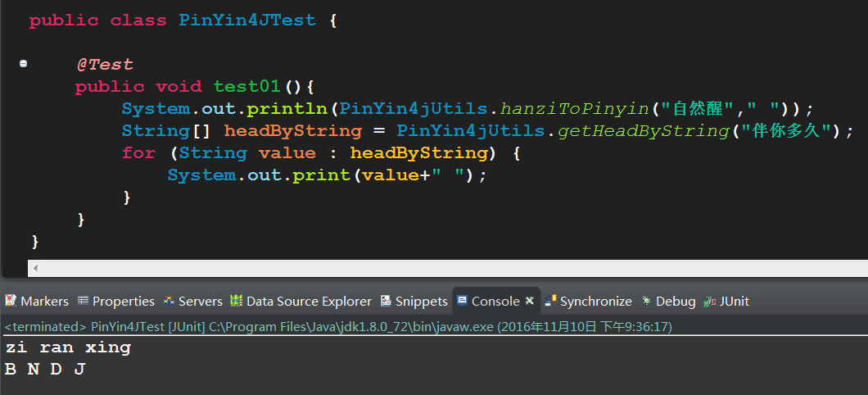Screen dimensions: 868x395
Task: Collapse the test01 method fold marker
Action: 23,64
